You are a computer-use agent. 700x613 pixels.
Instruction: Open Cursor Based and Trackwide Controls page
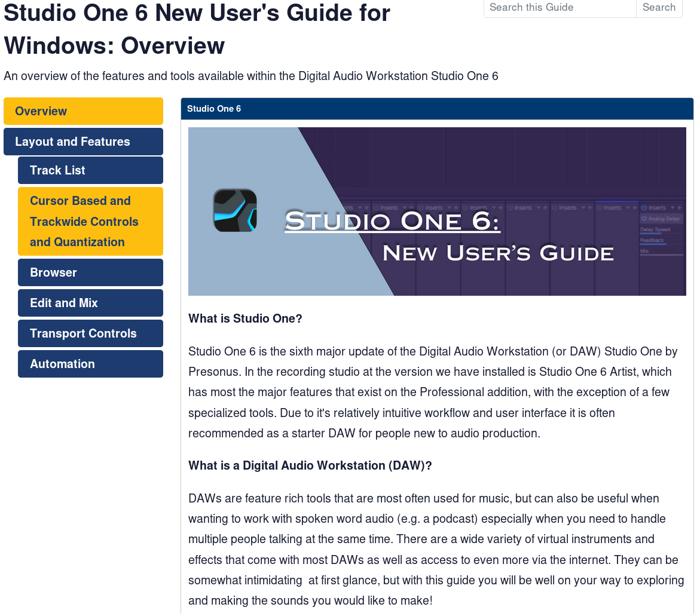point(90,221)
